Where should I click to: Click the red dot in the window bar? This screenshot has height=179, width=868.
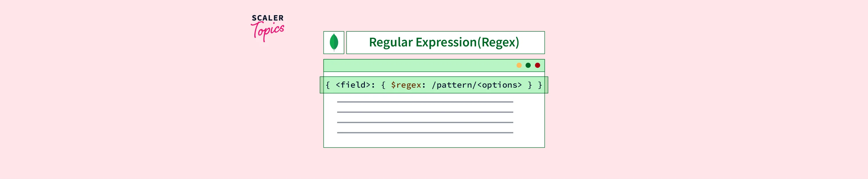tap(538, 65)
